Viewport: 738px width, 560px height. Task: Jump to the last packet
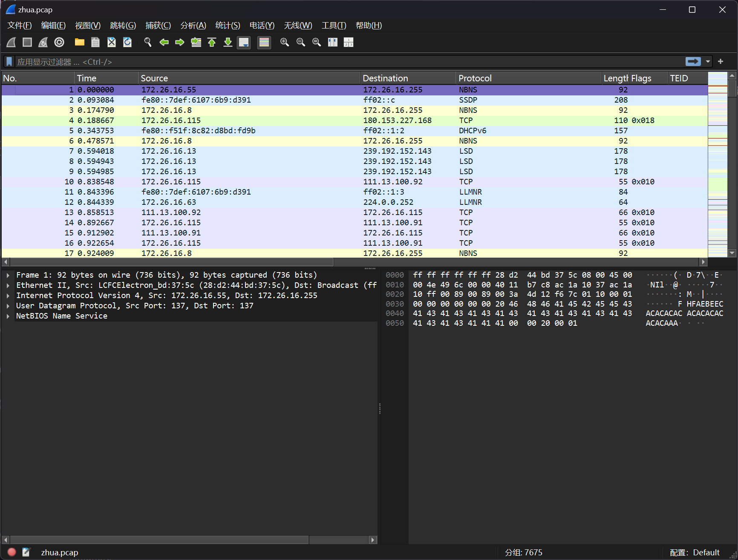(x=228, y=42)
